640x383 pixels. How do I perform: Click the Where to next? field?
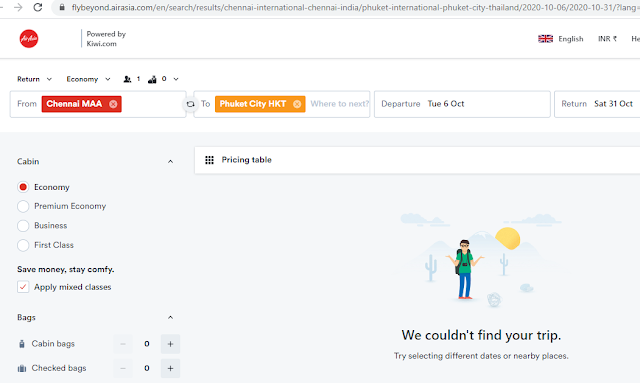pyautogui.click(x=339, y=104)
